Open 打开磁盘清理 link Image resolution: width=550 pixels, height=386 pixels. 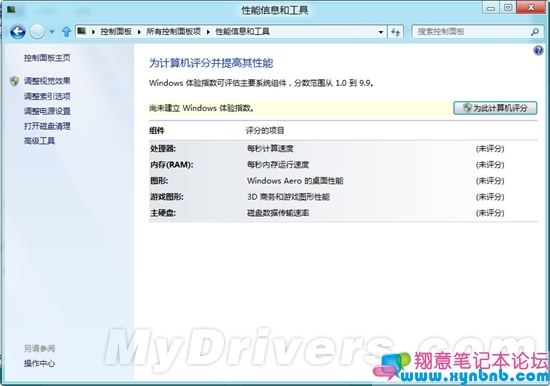tap(47, 126)
